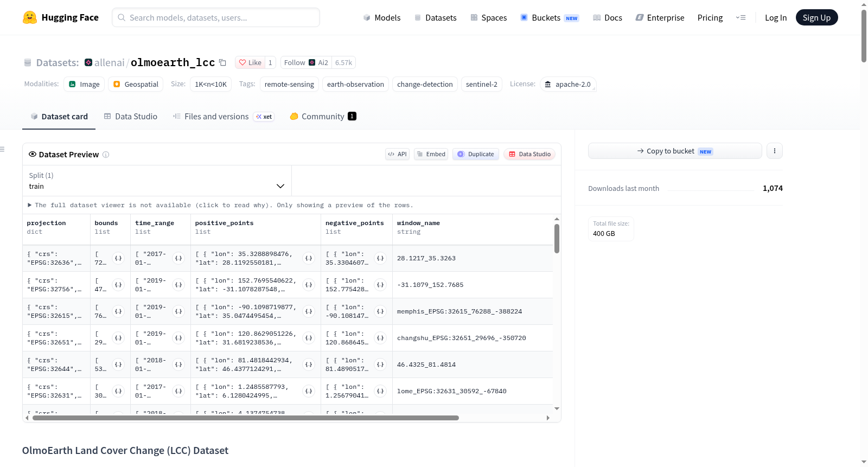Image resolution: width=868 pixels, height=467 pixels.
Task: Open the Split train dropdown
Action: [157, 181]
